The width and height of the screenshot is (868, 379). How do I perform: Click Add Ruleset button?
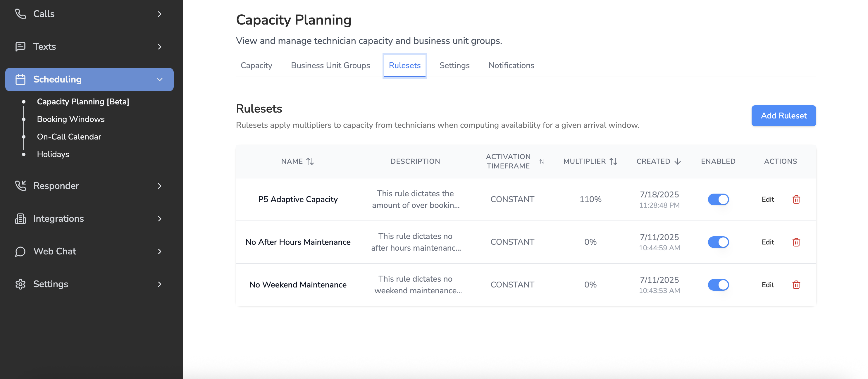783,116
